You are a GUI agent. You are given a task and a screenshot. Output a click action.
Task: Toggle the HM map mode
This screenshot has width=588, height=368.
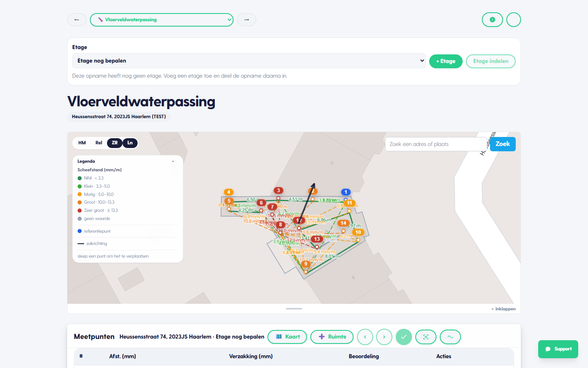[82, 143]
